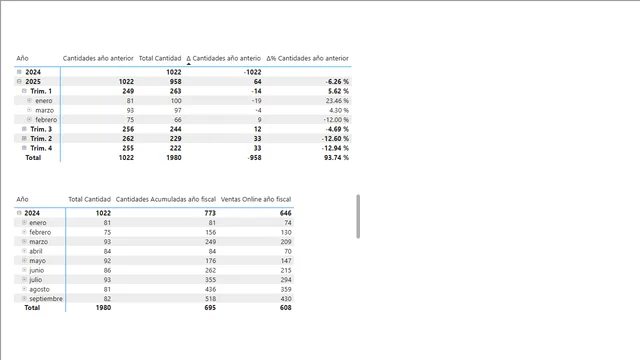Select the '773' accumulated cell for 2024
The height and width of the screenshot is (360, 640).
click(x=210, y=213)
